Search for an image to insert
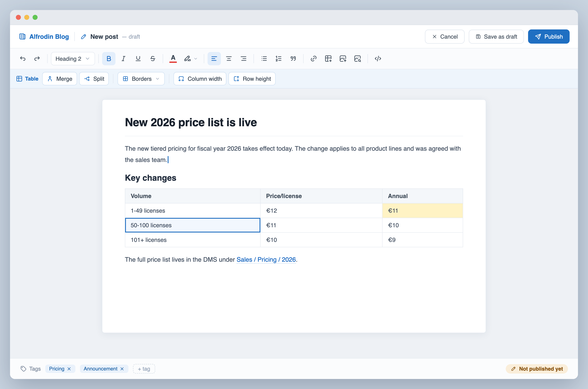Viewport: 588px width, 389px height. pyautogui.click(x=357, y=59)
